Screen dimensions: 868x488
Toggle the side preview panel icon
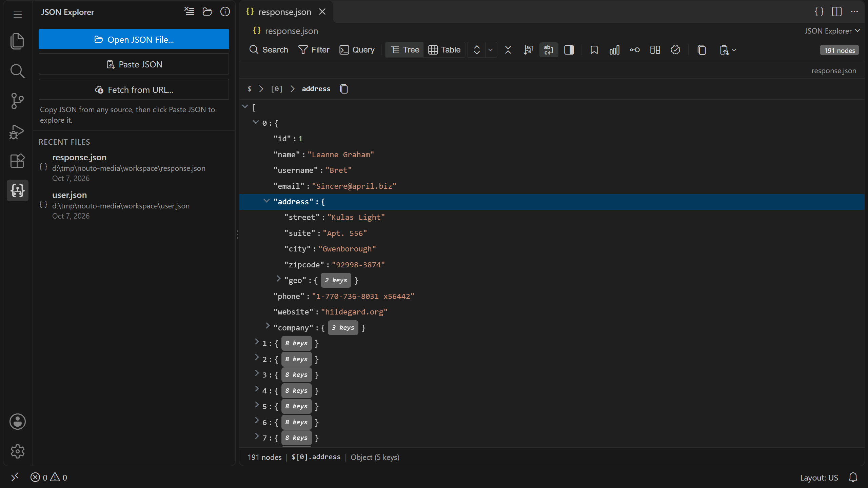click(569, 50)
